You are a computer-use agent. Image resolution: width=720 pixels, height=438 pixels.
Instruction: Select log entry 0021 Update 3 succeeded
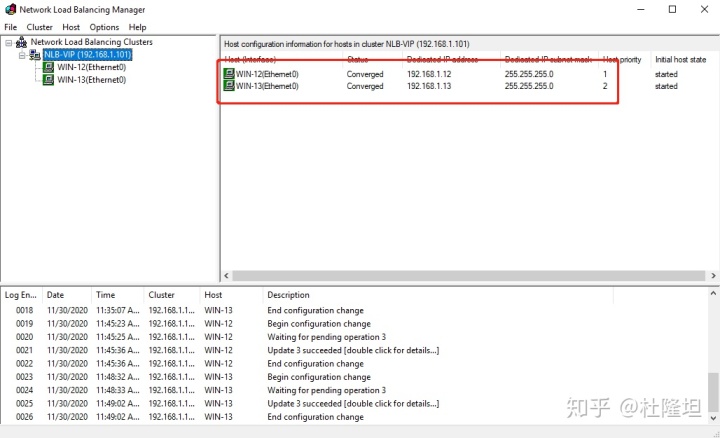pyautogui.click(x=307, y=350)
